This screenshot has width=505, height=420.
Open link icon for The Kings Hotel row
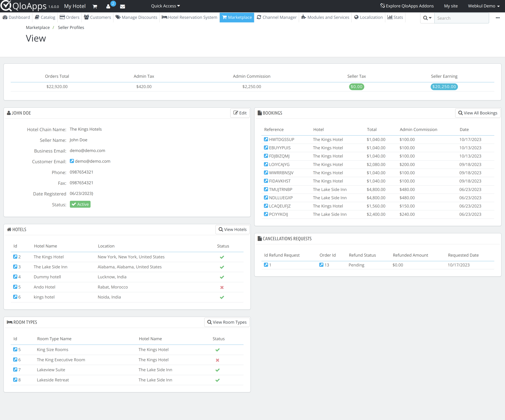[15, 257]
